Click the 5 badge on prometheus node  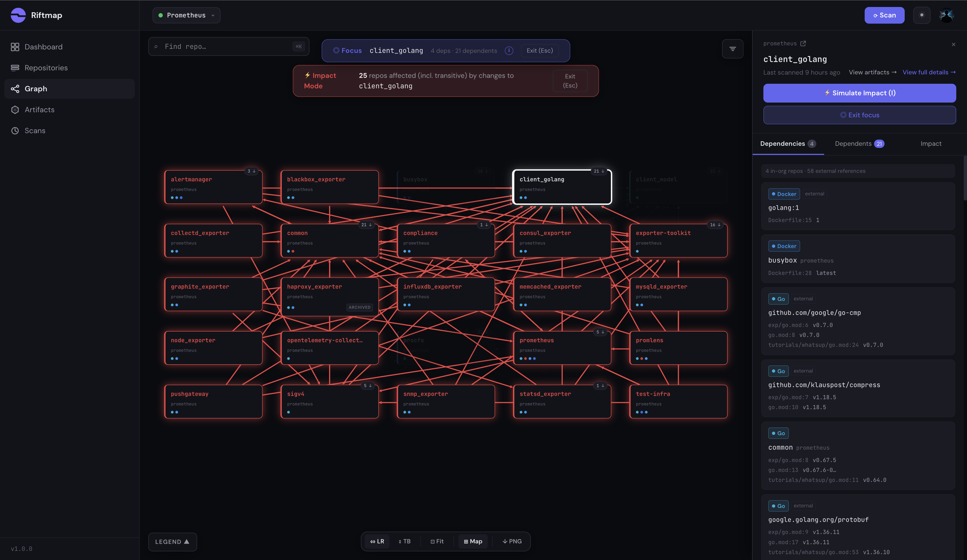click(600, 332)
